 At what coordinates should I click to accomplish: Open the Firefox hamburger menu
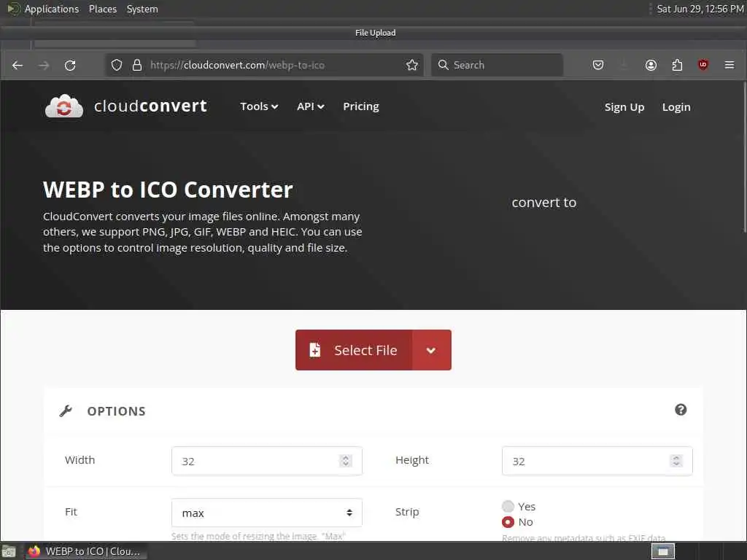coord(729,65)
